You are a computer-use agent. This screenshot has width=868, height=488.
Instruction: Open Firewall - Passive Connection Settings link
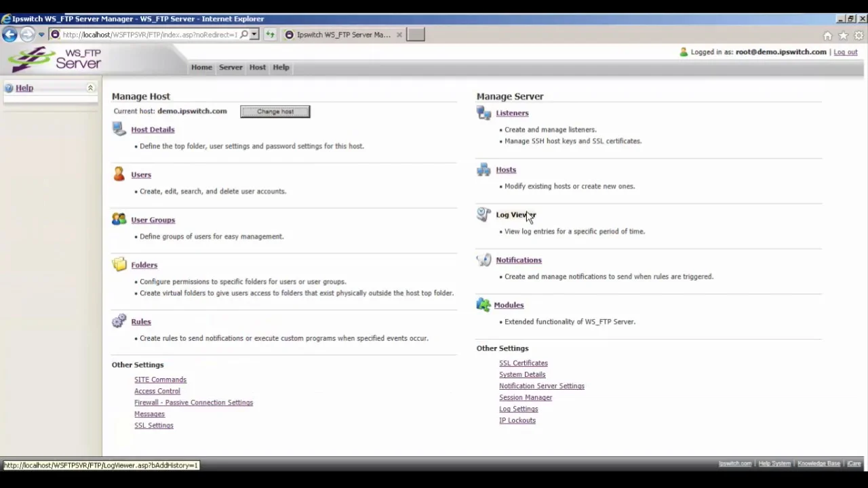click(193, 403)
